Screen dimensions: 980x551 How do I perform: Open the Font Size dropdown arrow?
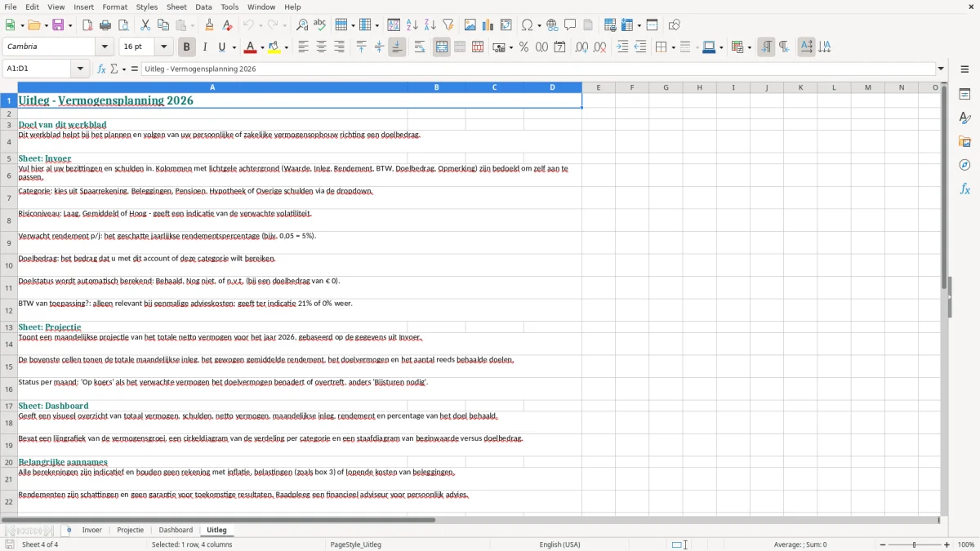click(x=163, y=47)
